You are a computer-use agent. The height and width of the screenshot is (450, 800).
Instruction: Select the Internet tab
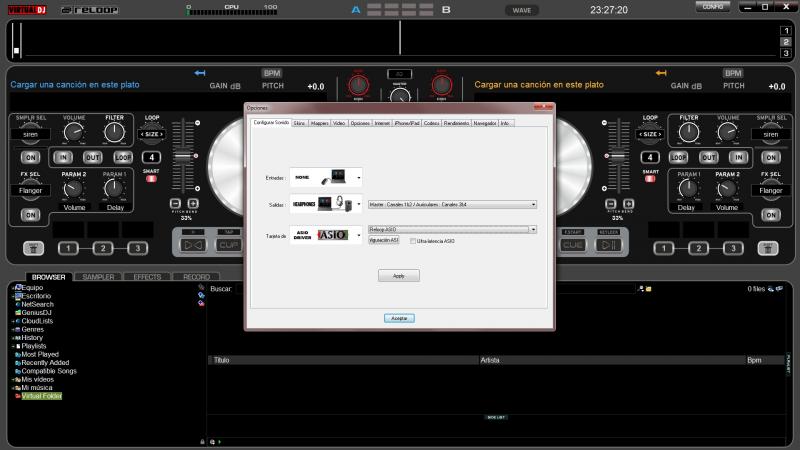point(382,123)
